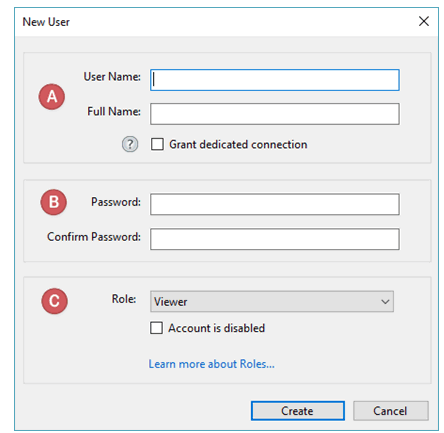Click the New User title bar text

pyautogui.click(x=46, y=22)
